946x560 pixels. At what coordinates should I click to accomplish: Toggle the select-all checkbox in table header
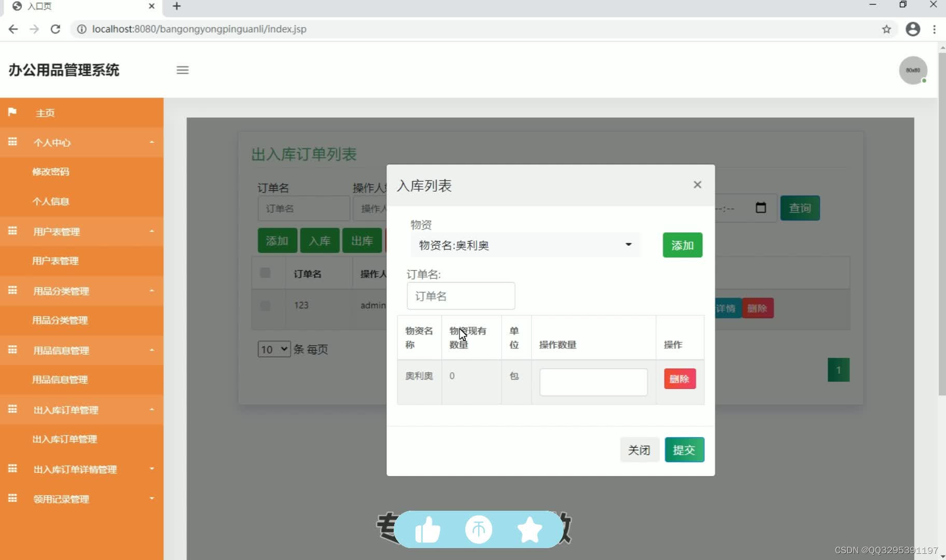tap(265, 273)
